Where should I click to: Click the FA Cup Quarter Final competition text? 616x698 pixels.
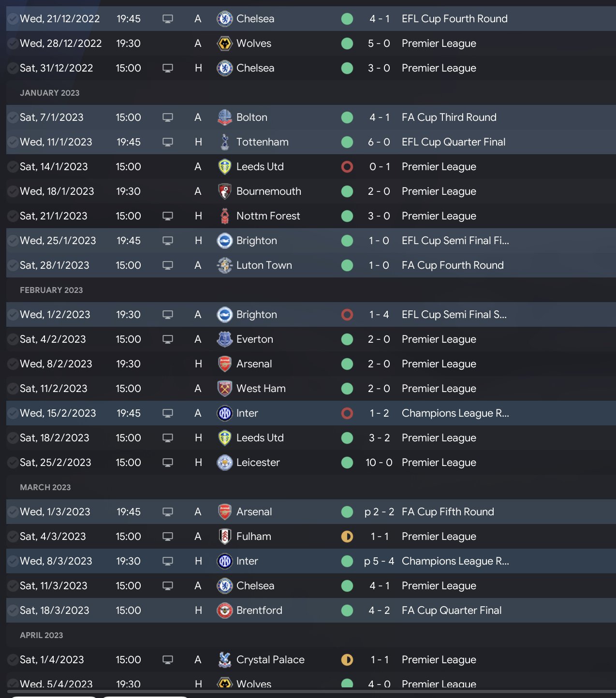[451, 611]
